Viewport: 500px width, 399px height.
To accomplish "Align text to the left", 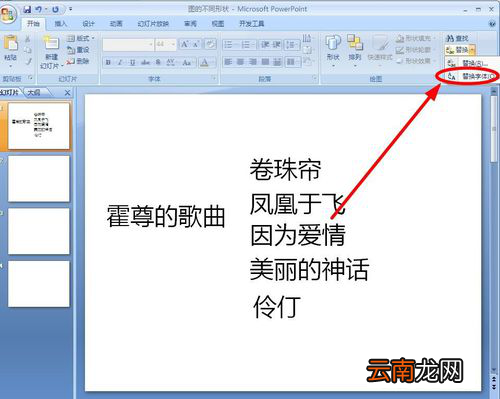I will [228, 62].
